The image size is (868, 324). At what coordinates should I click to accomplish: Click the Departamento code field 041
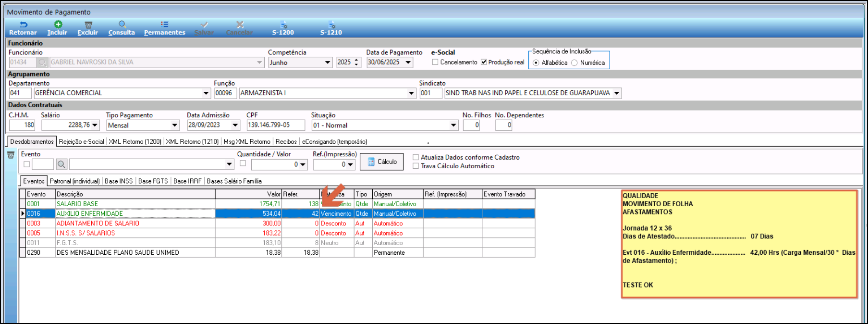click(20, 93)
